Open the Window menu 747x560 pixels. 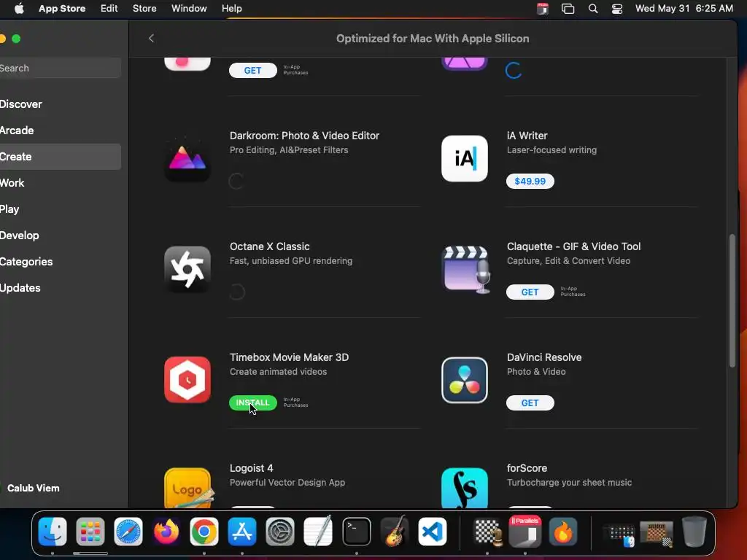click(x=189, y=9)
